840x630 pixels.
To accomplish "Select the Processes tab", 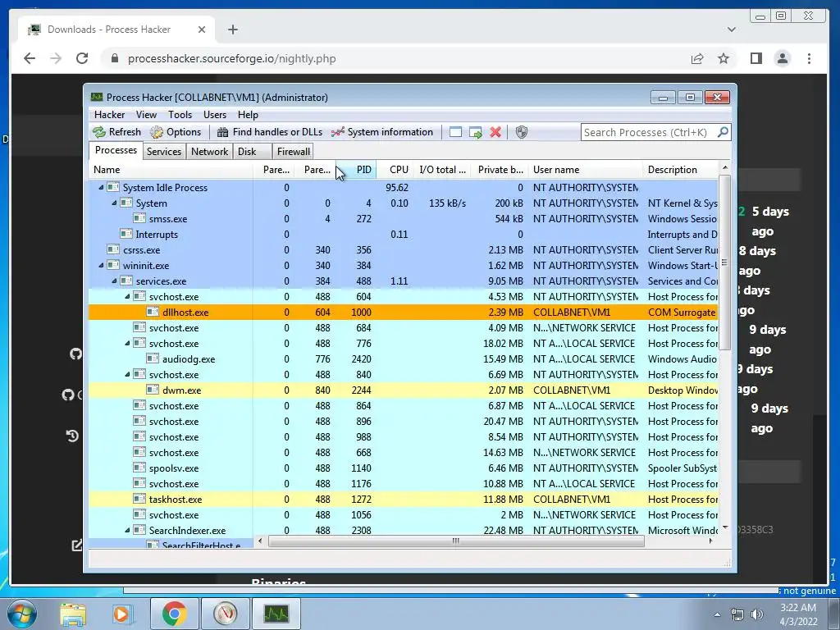I will point(116,151).
